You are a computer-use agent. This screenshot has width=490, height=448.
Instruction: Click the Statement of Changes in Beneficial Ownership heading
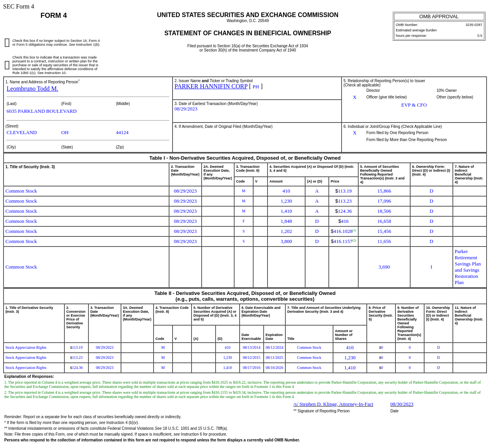click(x=248, y=33)
